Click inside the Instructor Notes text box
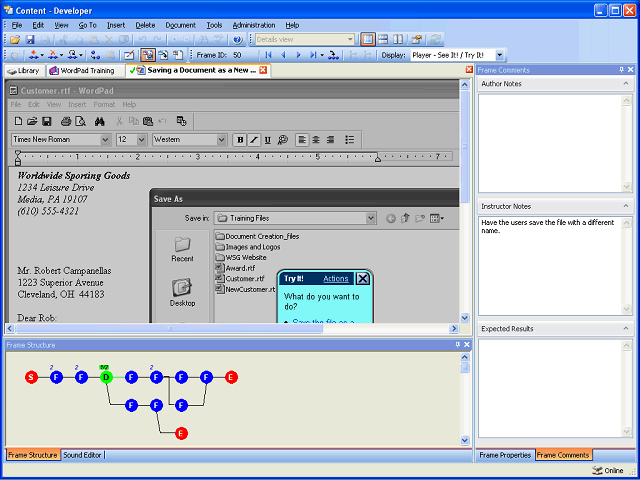 pyautogui.click(x=550, y=266)
